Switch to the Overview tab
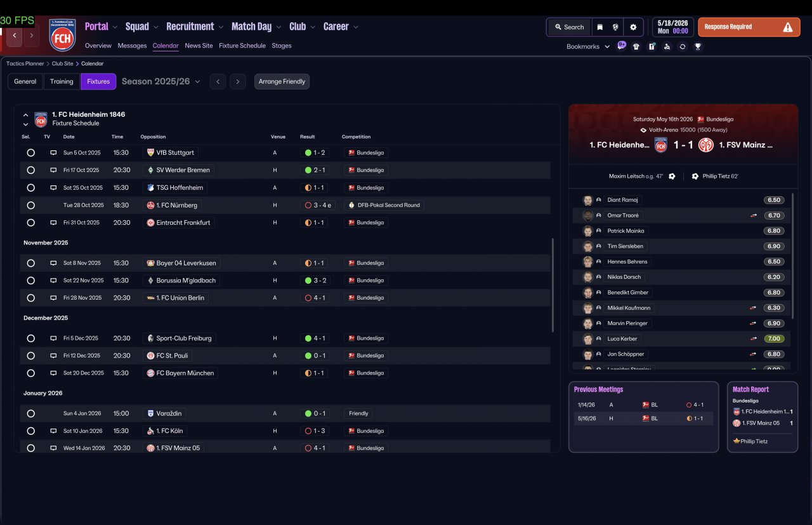The image size is (812, 525). pyautogui.click(x=98, y=46)
